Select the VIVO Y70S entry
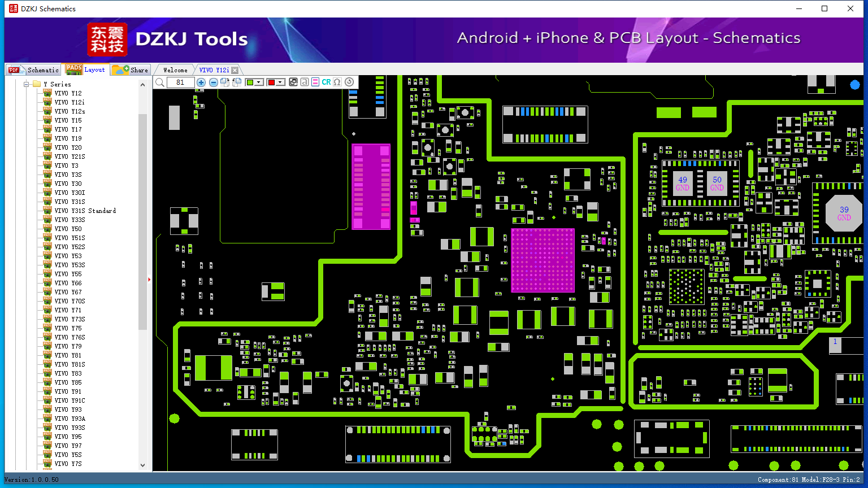Screen dimensions: 868x488 (x=70, y=301)
